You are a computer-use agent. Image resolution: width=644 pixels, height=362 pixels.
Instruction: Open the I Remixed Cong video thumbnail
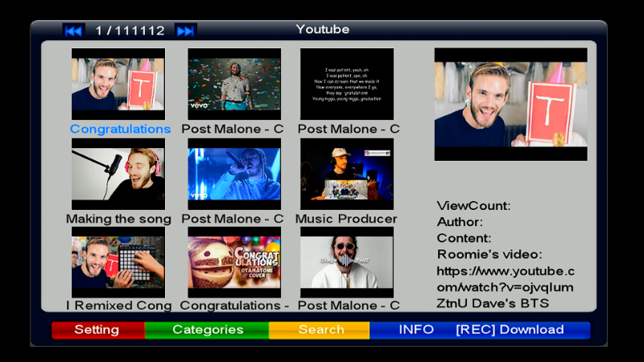coord(118,263)
